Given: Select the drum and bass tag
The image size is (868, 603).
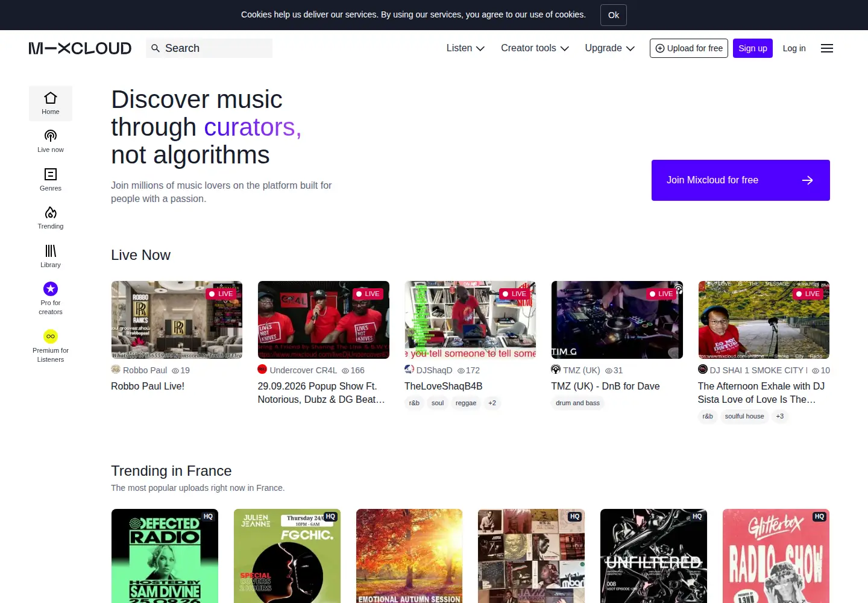Looking at the screenshot, I should coord(578,403).
